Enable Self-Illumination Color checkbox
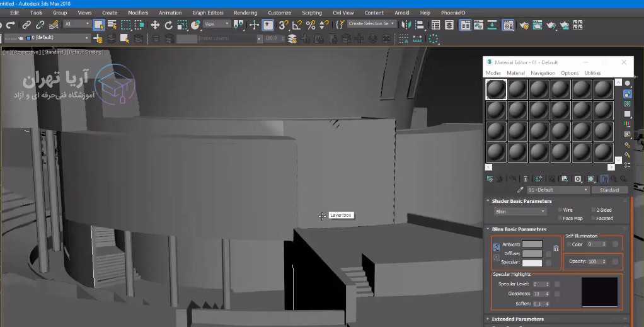This screenshot has width=644, height=327. 569,244
